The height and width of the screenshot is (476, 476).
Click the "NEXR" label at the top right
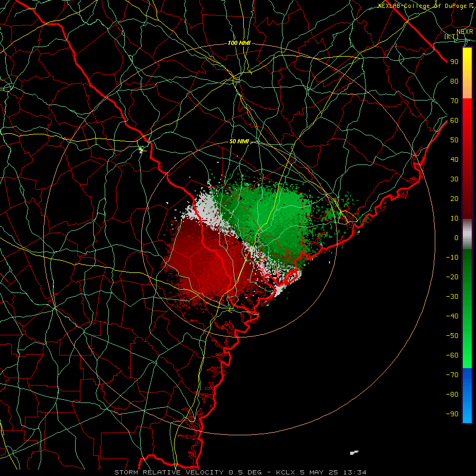[464, 32]
